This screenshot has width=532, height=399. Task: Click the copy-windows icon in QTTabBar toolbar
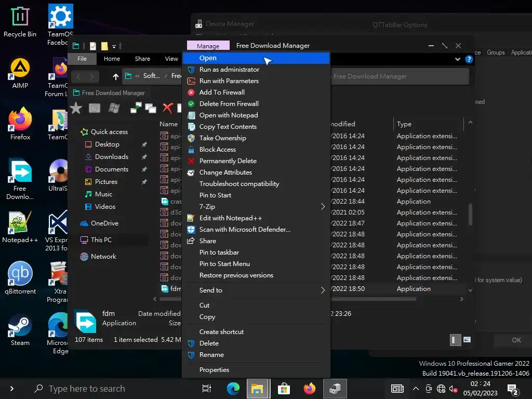(151, 108)
